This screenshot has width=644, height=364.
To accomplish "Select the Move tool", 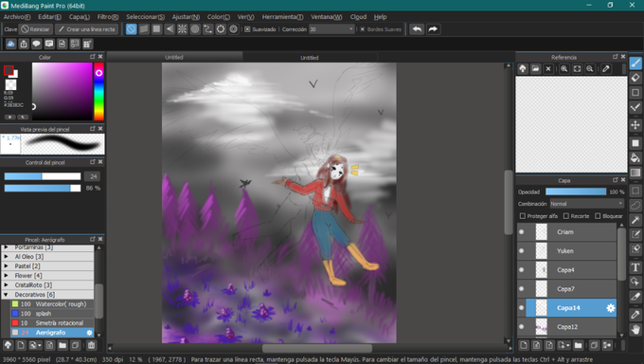I will [635, 125].
